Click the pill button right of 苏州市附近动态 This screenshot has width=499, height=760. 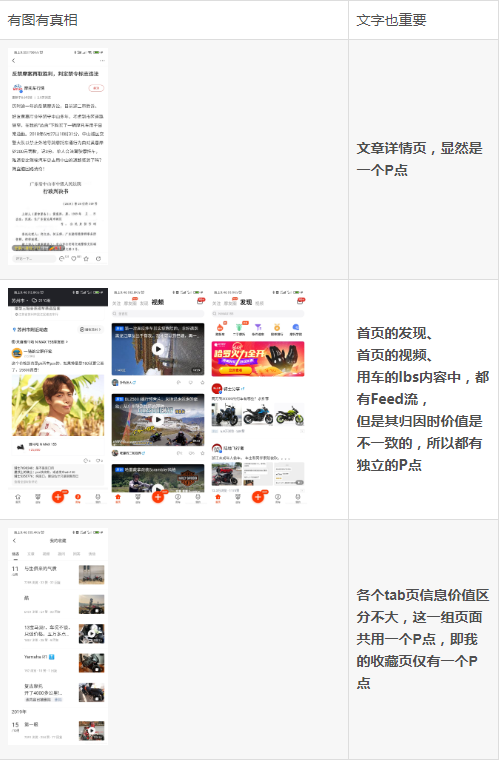(x=91, y=330)
